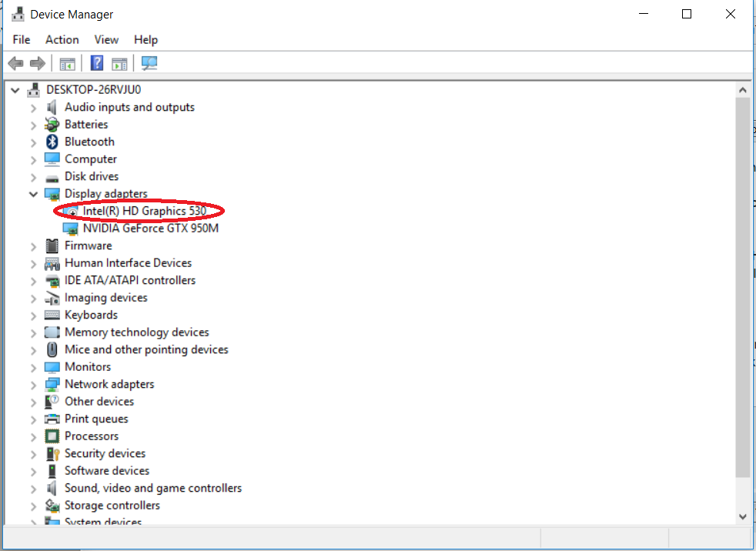This screenshot has height=551, width=756.
Task: Click the Back arrow in toolbar
Action: point(15,63)
